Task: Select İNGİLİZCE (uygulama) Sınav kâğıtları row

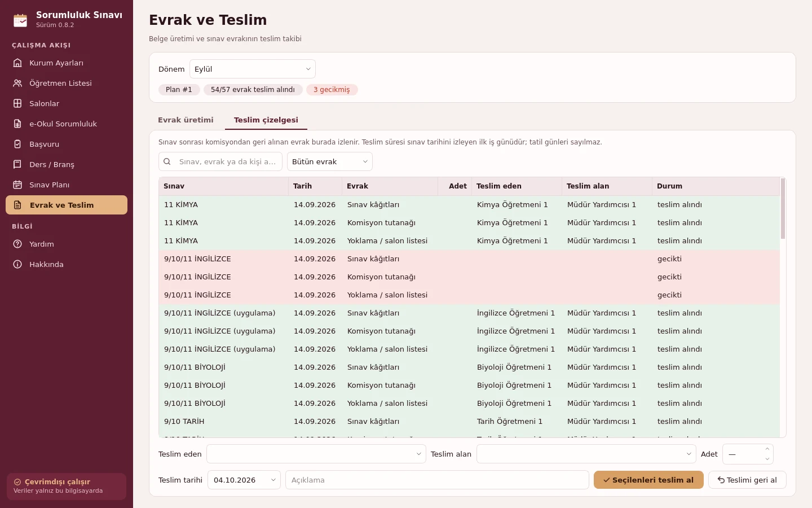Action: coord(469,313)
